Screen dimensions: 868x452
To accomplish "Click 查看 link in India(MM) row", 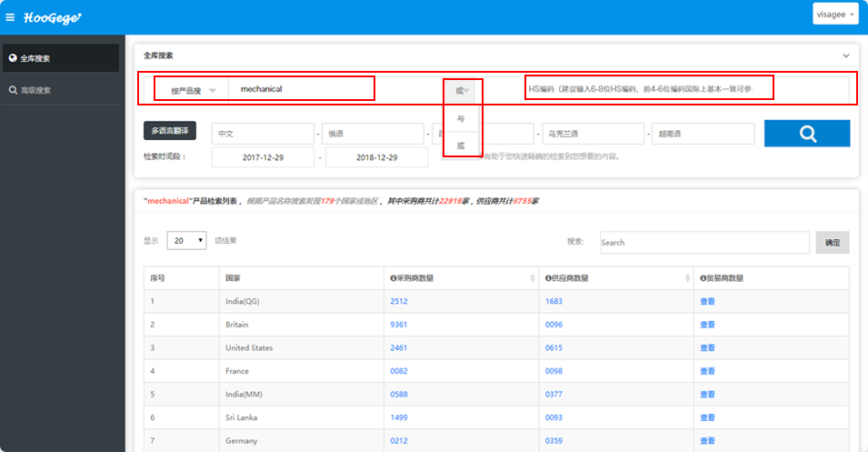I will 707,395.
